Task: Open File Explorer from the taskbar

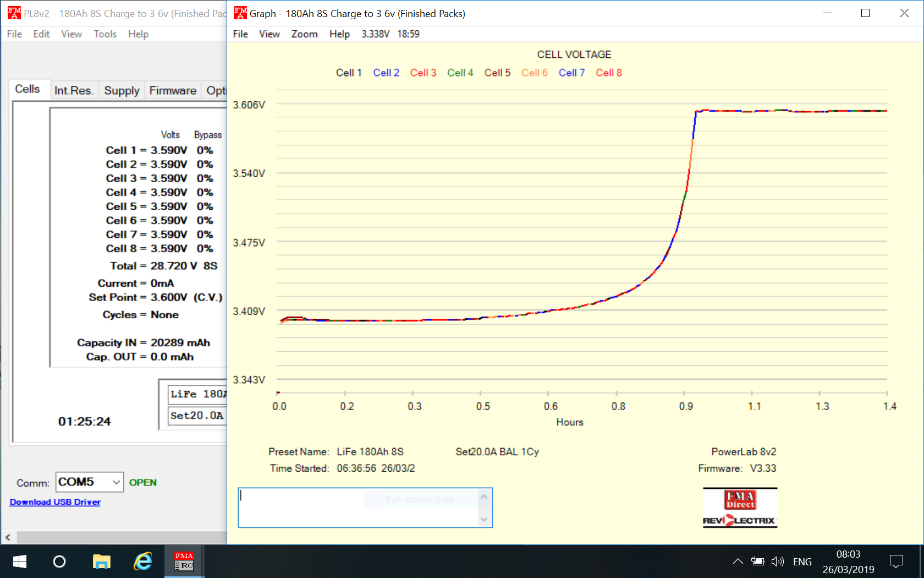Action: point(102,561)
